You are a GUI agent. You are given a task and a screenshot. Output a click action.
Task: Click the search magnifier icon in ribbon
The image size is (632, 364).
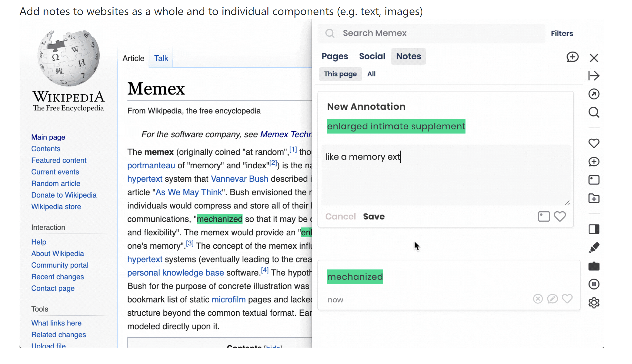pyautogui.click(x=594, y=112)
